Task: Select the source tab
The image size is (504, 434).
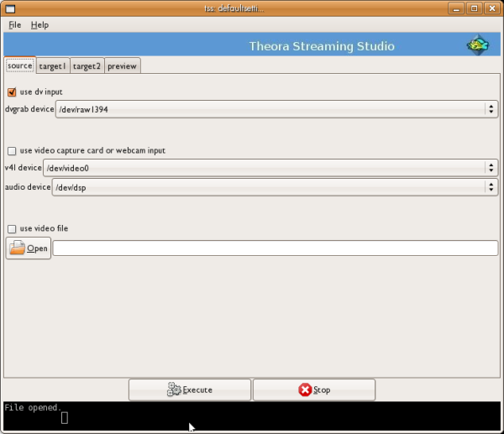Action: tap(19, 65)
